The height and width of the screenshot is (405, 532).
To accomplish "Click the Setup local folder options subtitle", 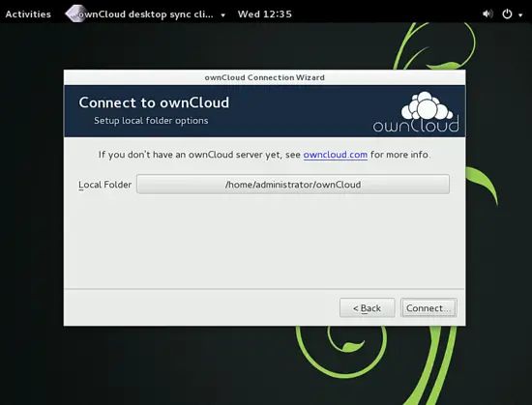I will click(151, 121).
